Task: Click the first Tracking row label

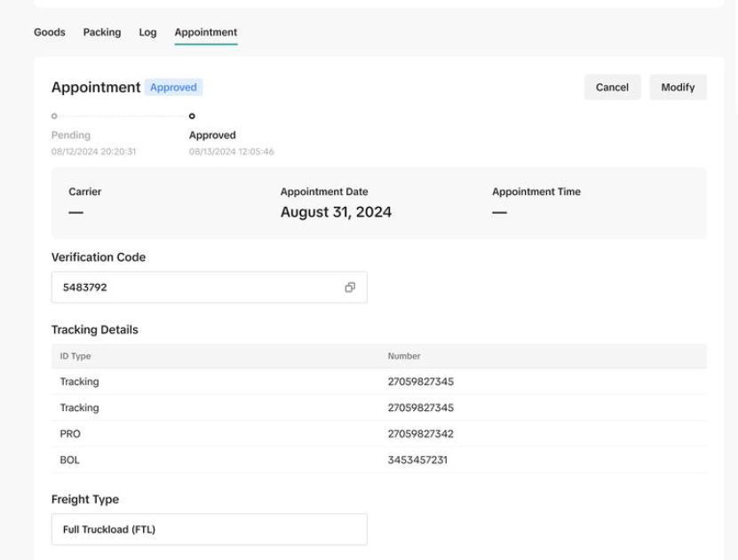Action: click(x=79, y=382)
